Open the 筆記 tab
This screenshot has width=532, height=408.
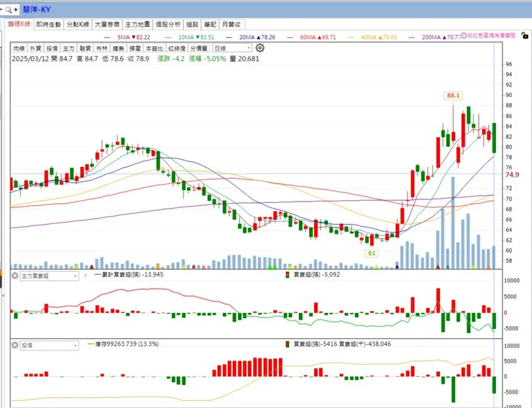(x=210, y=24)
